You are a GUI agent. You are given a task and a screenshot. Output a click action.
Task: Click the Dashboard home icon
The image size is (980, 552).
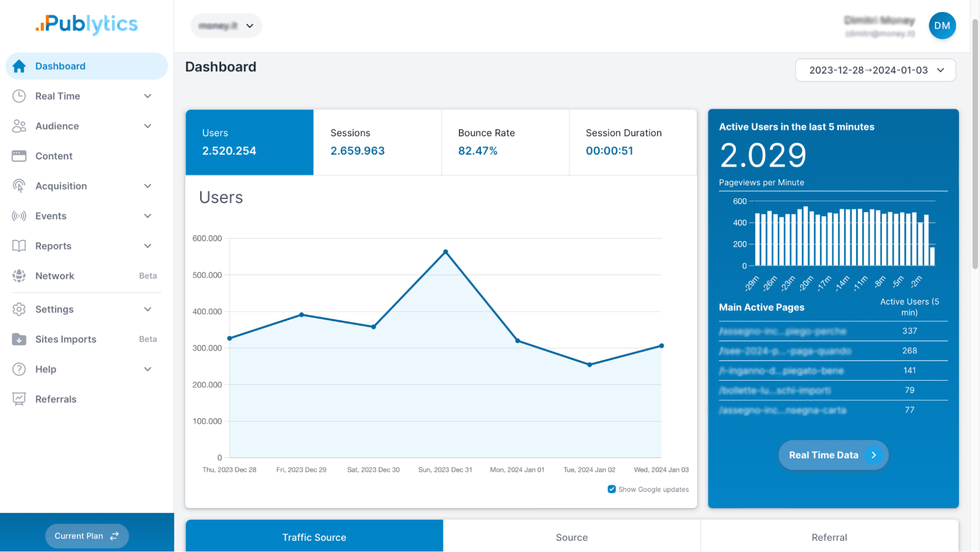[19, 66]
